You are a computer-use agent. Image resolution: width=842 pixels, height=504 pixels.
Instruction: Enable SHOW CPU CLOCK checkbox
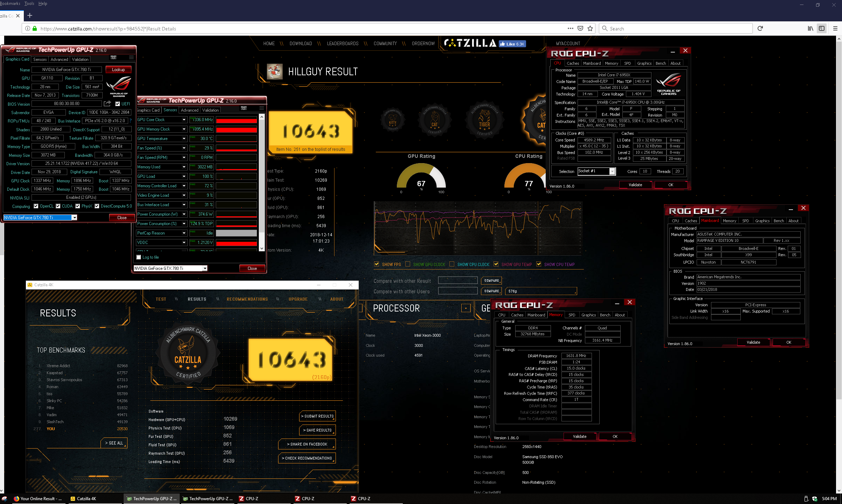coord(452,264)
